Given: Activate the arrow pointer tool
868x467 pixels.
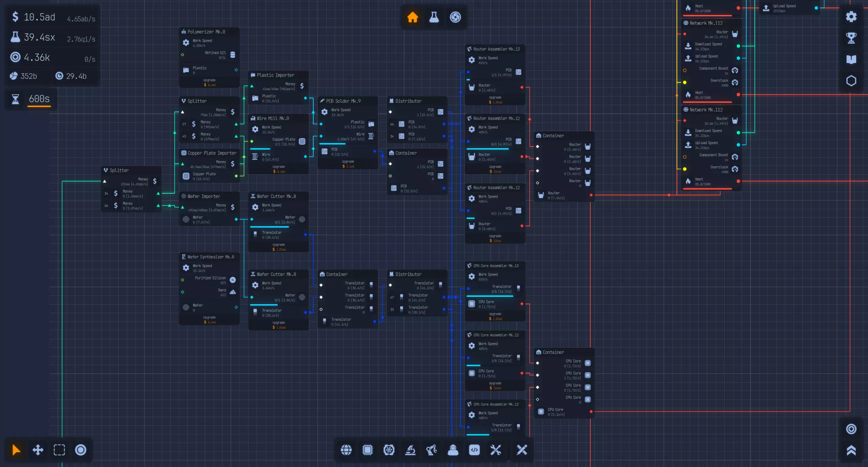Looking at the screenshot, I should click(x=16, y=450).
